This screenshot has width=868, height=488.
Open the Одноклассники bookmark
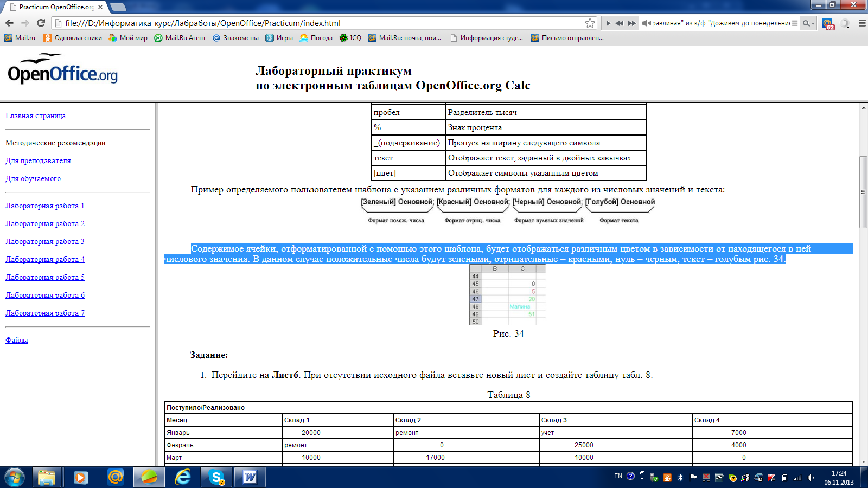(x=73, y=38)
